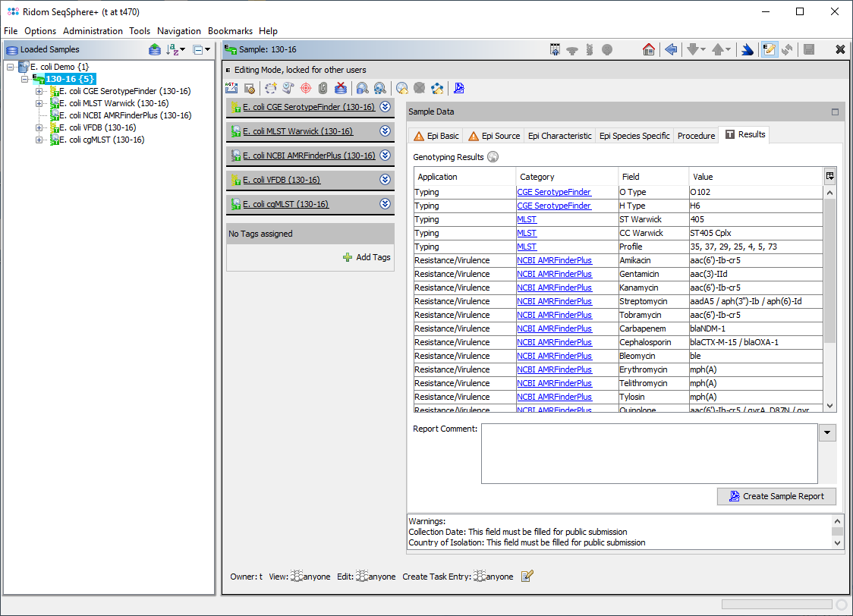Viewport: 853px width, 616px height.
Task: Click the upload database icon in Loaded Samples
Action: [x=155, y=49]
